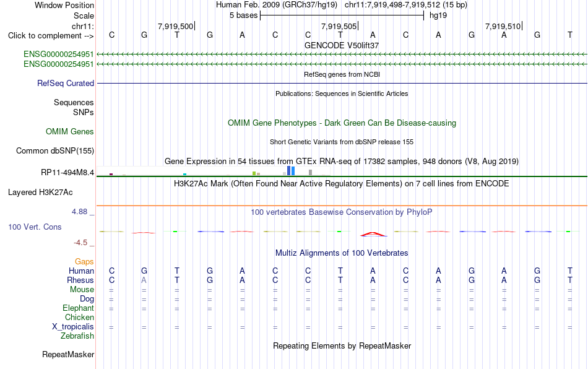Click the chr11:7,919,498-7,919,512 (15 bp) range text

tap(406, 5)
